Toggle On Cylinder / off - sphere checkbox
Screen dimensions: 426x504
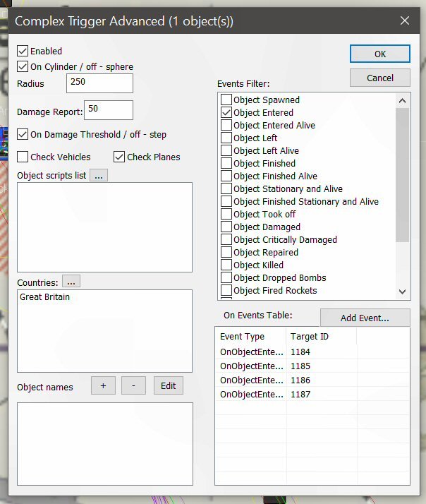pos(23,67)
